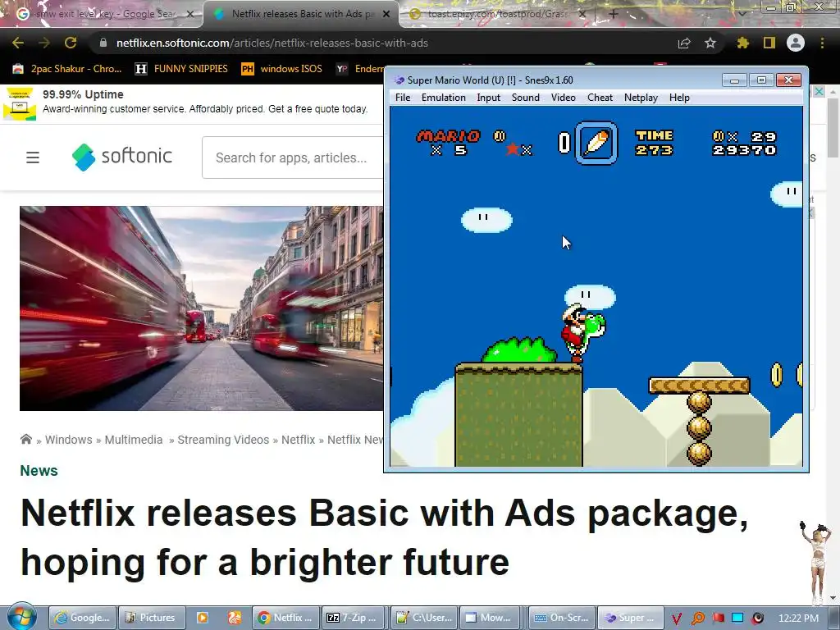Open Snes9x Video menu
The height and width of the screenshot is (630, 840).
(x=564, y=98)
